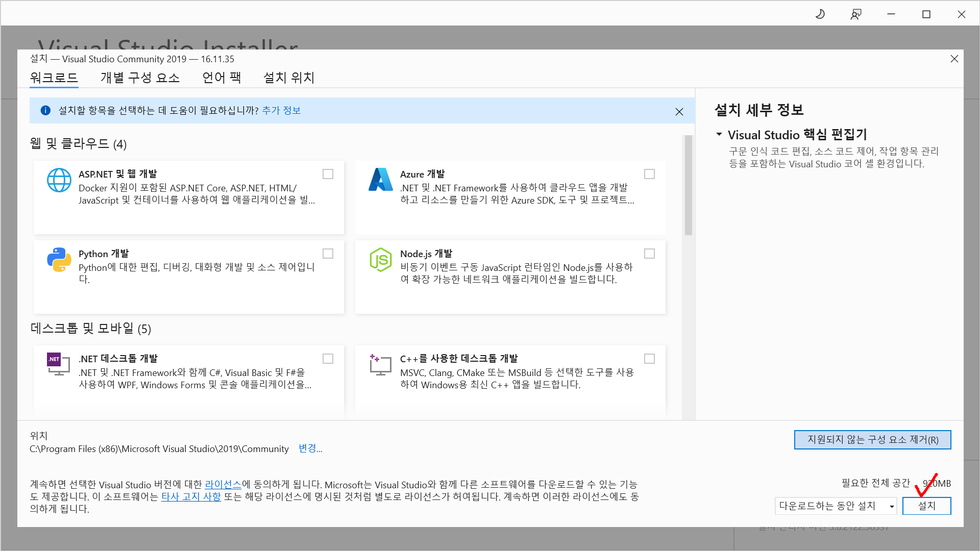Screen dimensions: 980x551
Task: Click the workloads list vertical scrollbar
Action: [688, 185]
